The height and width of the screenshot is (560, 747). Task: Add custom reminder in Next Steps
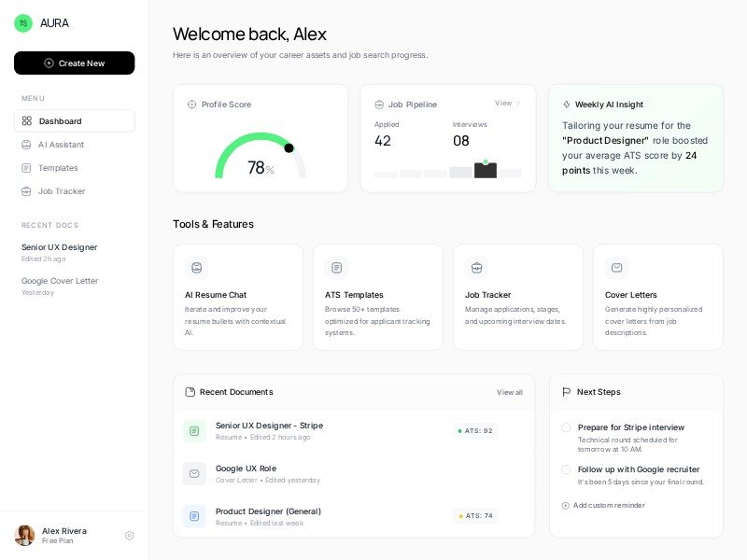[603, 506]
